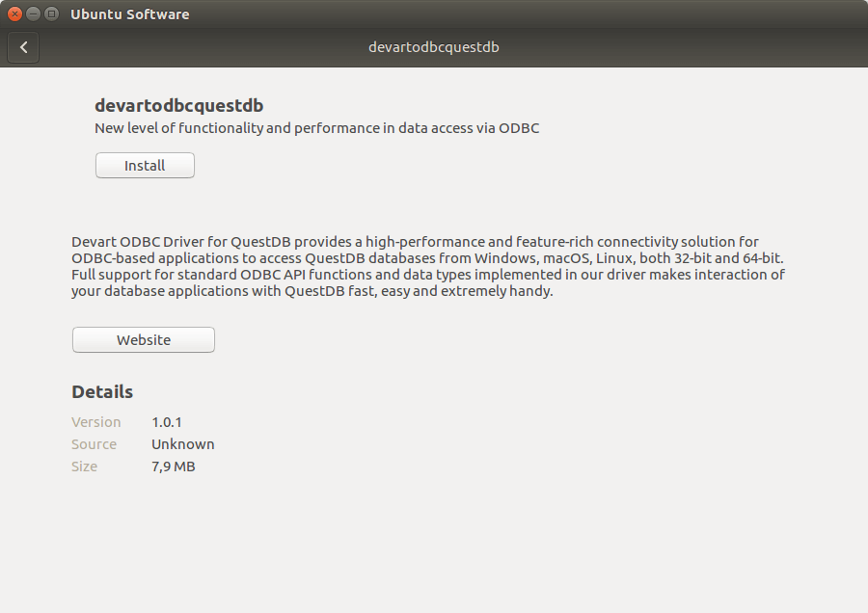Visit the QuestDB driver website
This screenshot has height=613, width=868.
[143, 339]
